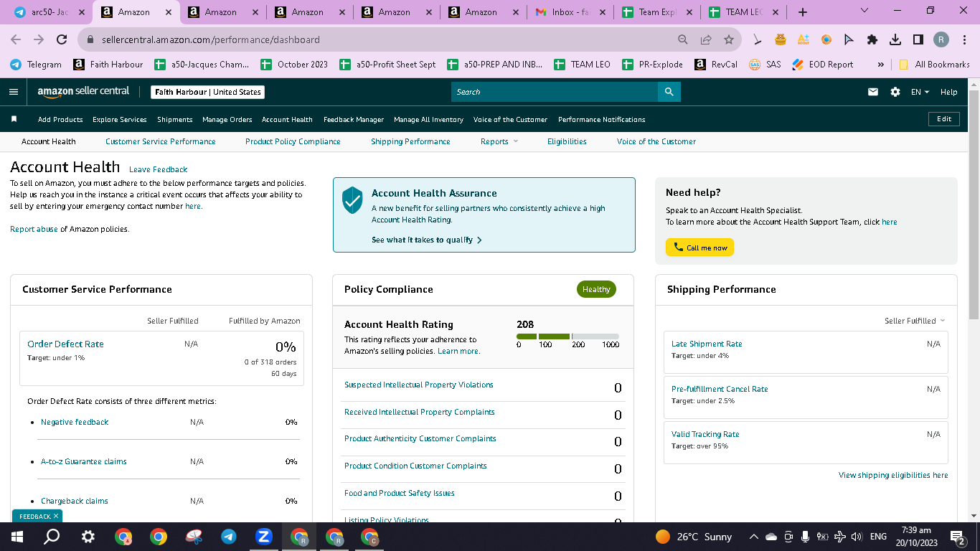Open Telegram from the Windows taskbar

coord(229,537)
